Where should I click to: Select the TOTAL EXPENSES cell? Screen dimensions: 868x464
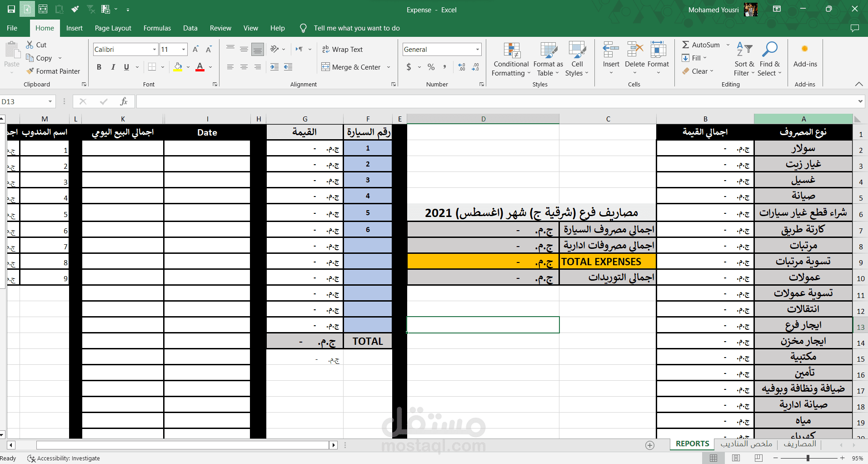coord(608,262)
